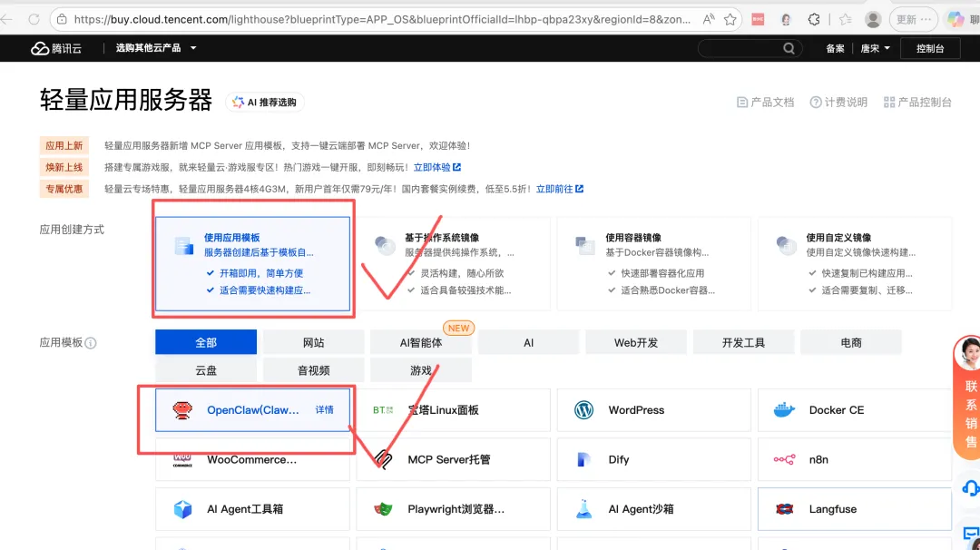This screenshot has width=980, height=550.
Task: Open the OpenClaw 详情 details link
Action: click(324, 410)
